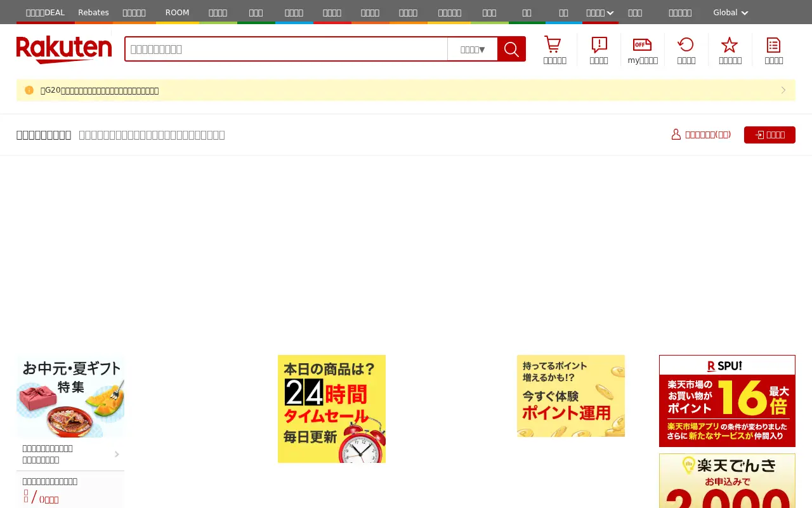Viewport: 812px width, 508px height.
Task: Click the red login button with arrow icon
Action: tap(769, 135)
